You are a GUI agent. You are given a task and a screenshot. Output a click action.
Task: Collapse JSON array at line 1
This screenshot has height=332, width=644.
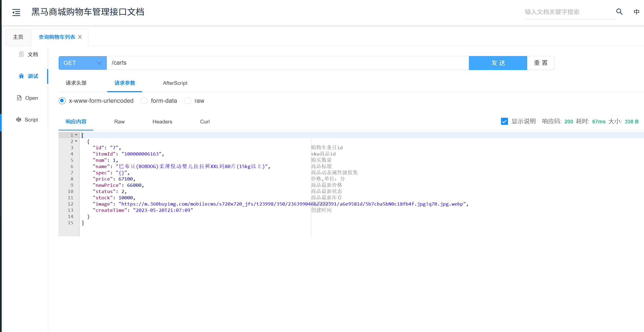pyautogui.click(x=76, y=135)
